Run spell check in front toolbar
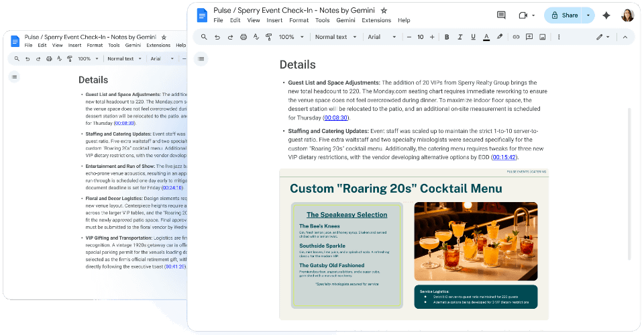 point(256,37)
